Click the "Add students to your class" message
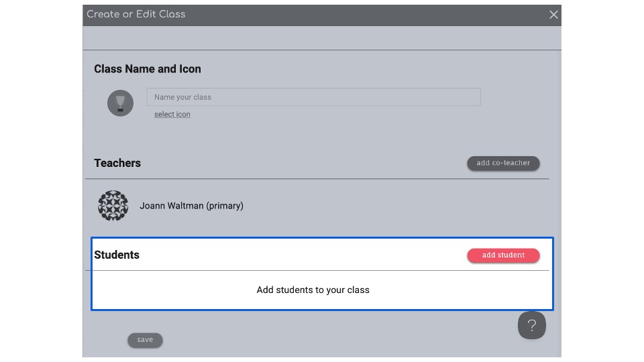 (x=313, y=290)
